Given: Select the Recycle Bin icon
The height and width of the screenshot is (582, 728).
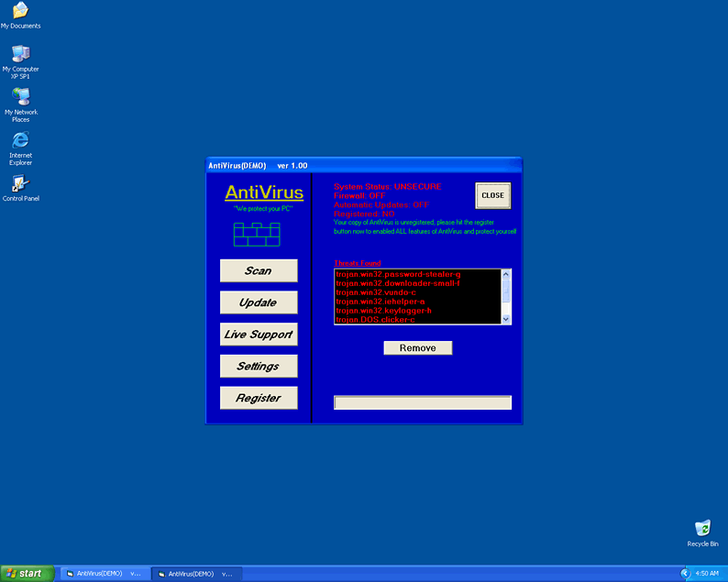Looking at the screenshot, I should (x=702, y=529).
